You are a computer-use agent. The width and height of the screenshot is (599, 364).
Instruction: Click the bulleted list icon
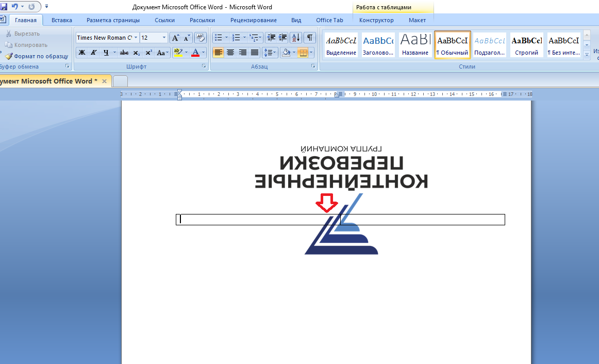click(218, 38)
